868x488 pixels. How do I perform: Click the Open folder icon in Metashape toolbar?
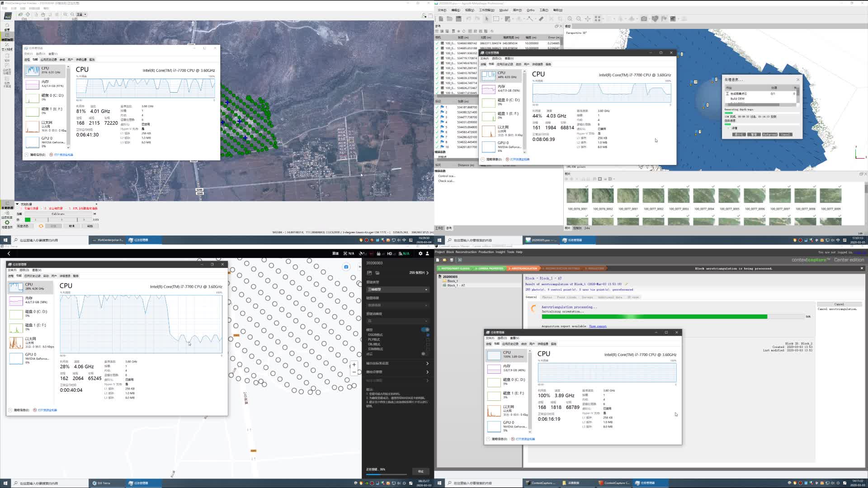[449, 19]
